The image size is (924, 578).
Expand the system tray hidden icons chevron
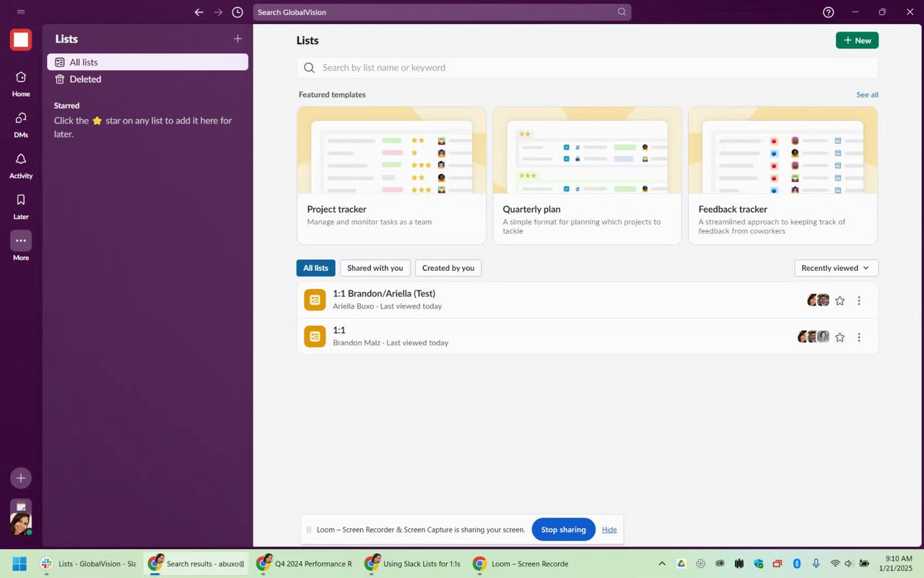pos(662,564)
